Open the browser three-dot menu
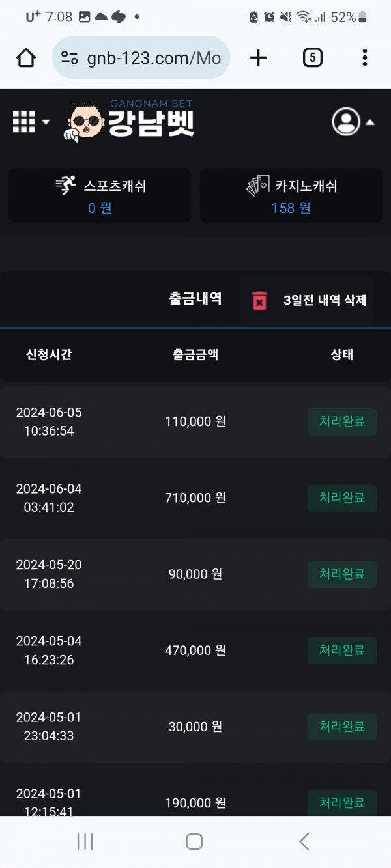 coord(364,58)
